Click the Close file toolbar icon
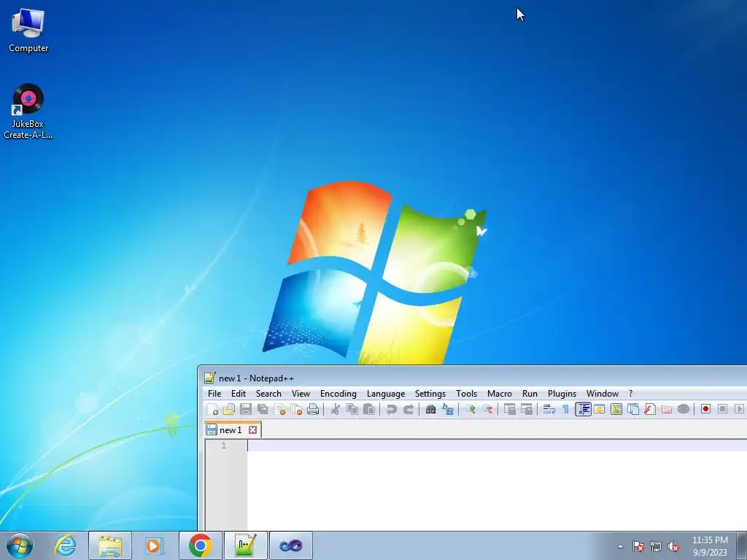This screenshot has height=560, width=747. coord(279,410)
